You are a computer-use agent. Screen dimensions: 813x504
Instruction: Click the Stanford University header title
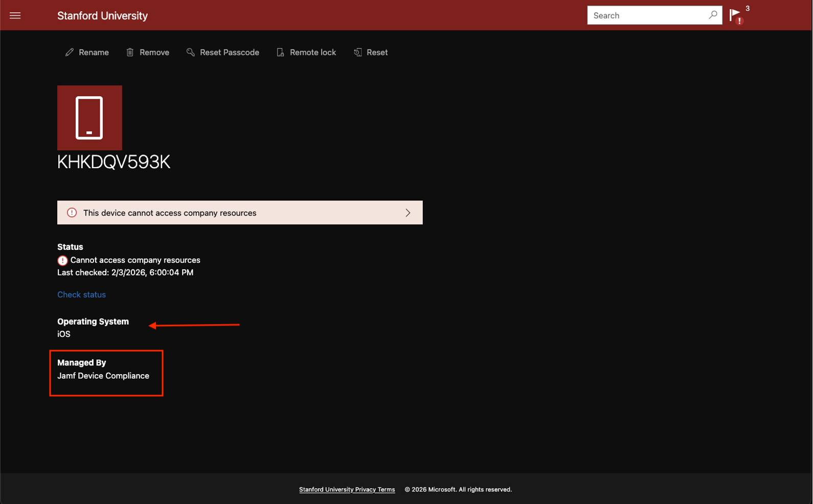[x=102, y=16]
